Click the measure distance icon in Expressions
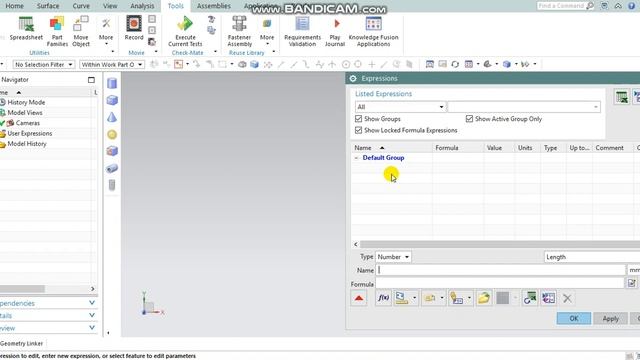This screenshot has width=640, height=360. click(402, 298)
